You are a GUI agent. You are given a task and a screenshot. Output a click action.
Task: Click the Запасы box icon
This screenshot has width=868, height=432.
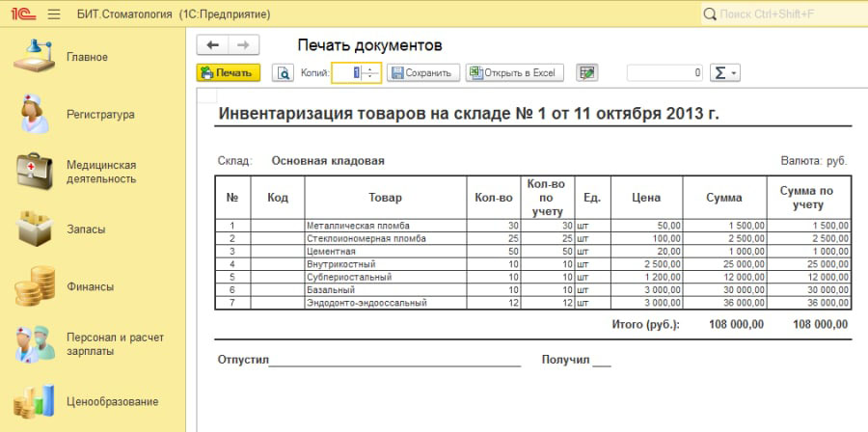tap(35, 228)
